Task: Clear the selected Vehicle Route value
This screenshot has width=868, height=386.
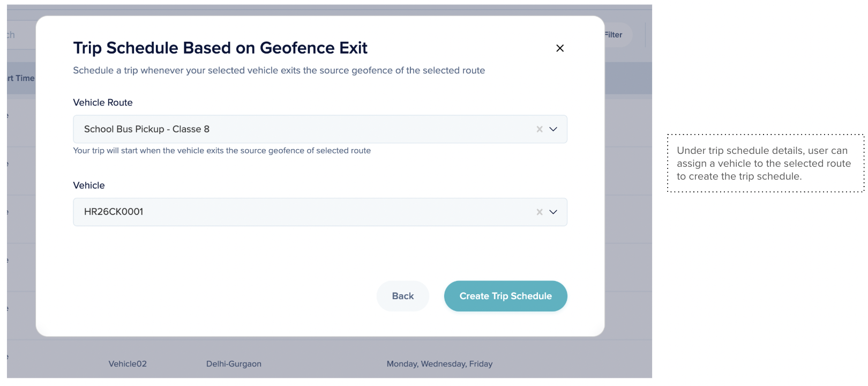Action: coord(540,129)
